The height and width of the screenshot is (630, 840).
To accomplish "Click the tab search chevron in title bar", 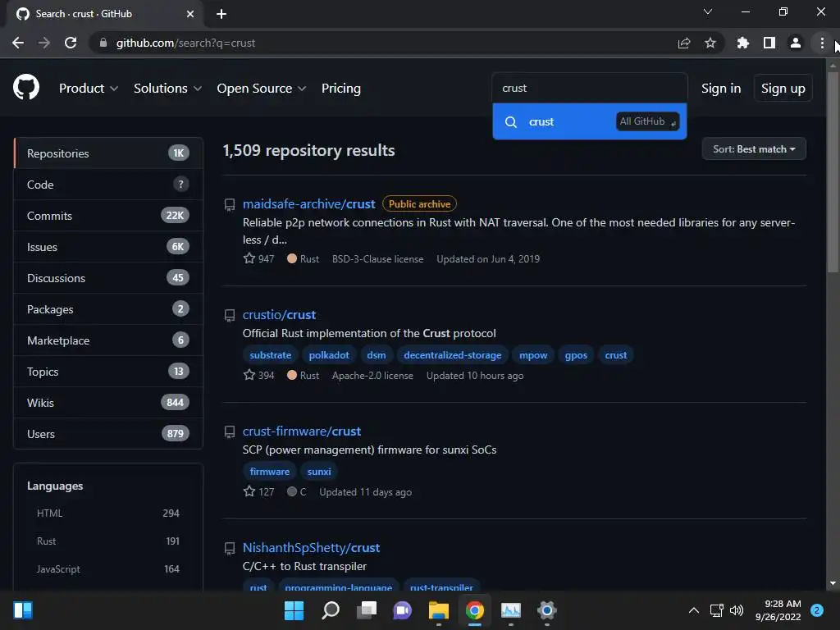I will point(708,11).
